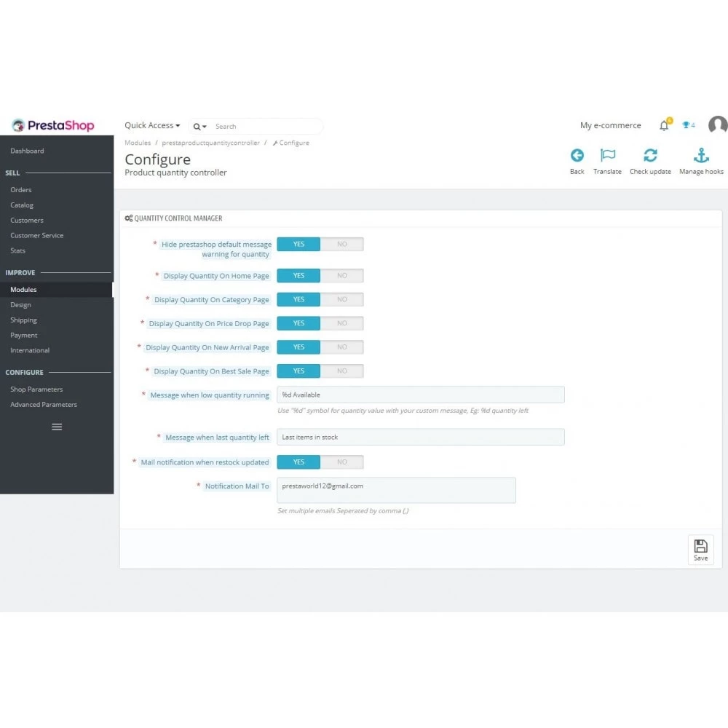Open Shipping in the sidebar

23,320
